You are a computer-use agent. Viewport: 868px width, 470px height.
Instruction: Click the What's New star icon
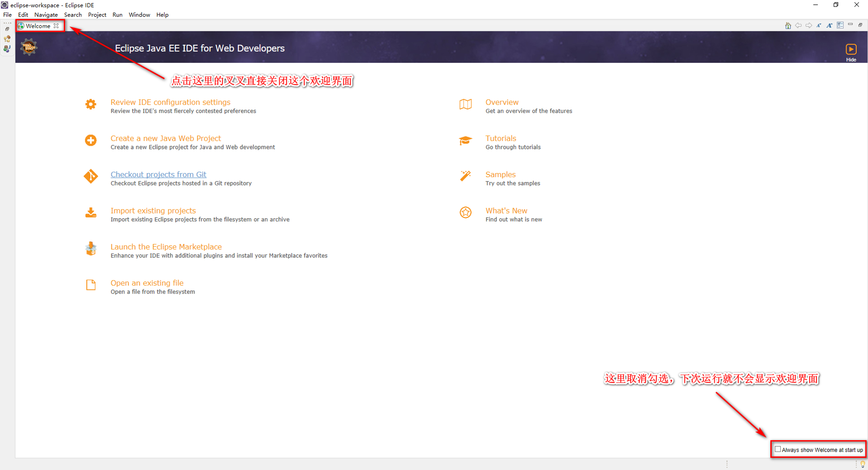pos(466,212)
